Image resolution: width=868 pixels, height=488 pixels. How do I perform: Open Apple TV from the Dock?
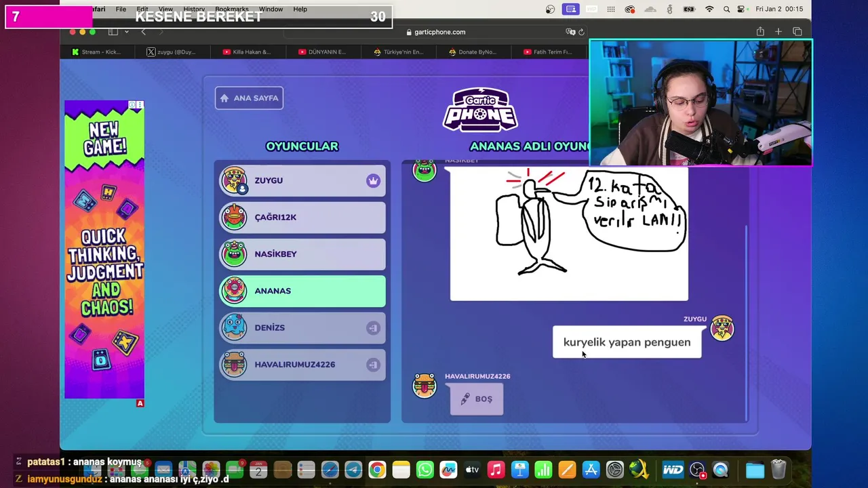472,470
